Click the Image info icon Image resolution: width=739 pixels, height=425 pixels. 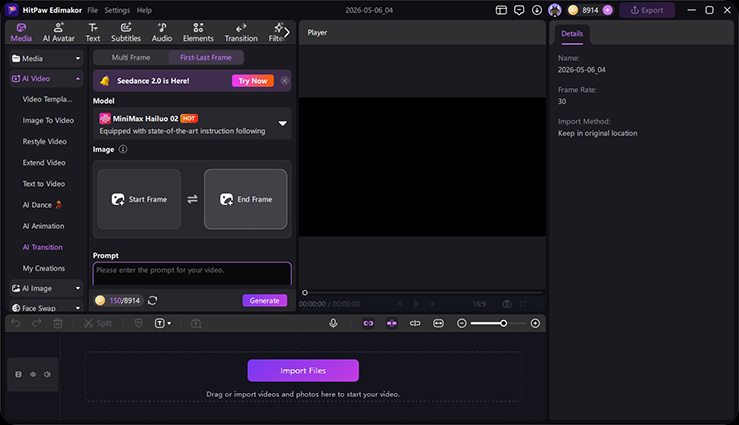pyautogui.click(x=123, y=149)
